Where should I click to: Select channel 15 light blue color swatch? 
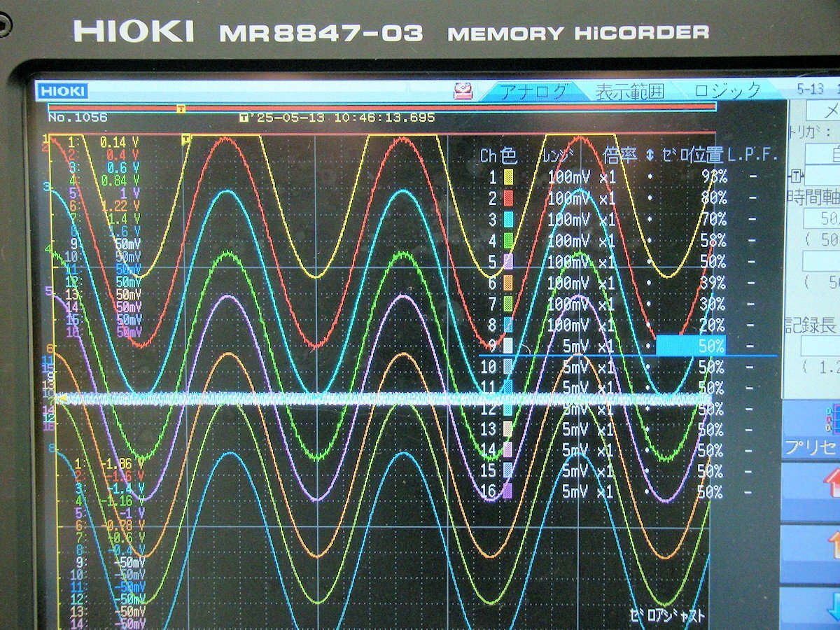coord(508,471)
